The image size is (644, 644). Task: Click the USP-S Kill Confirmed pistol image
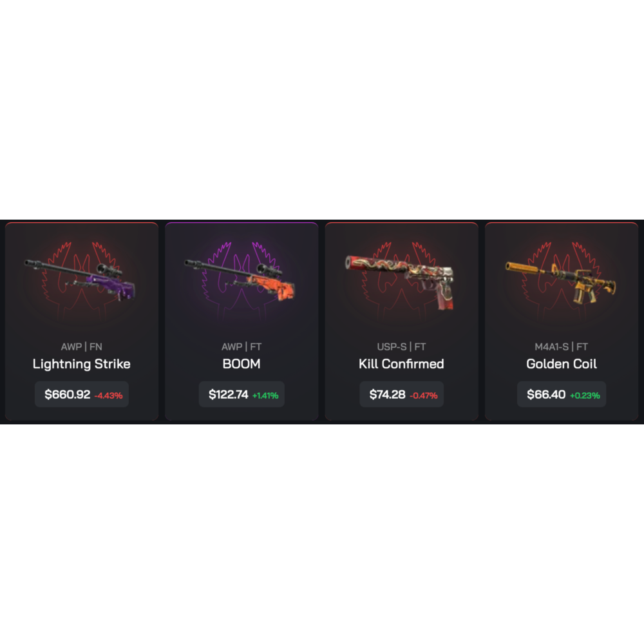click(400, 282)
